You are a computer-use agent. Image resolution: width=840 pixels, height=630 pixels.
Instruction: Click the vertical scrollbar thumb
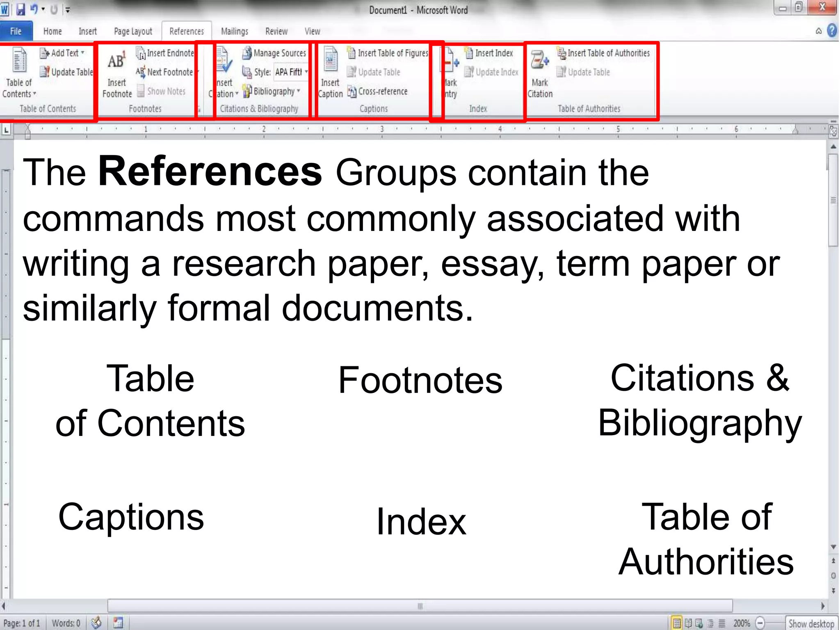tap(833, 200)
